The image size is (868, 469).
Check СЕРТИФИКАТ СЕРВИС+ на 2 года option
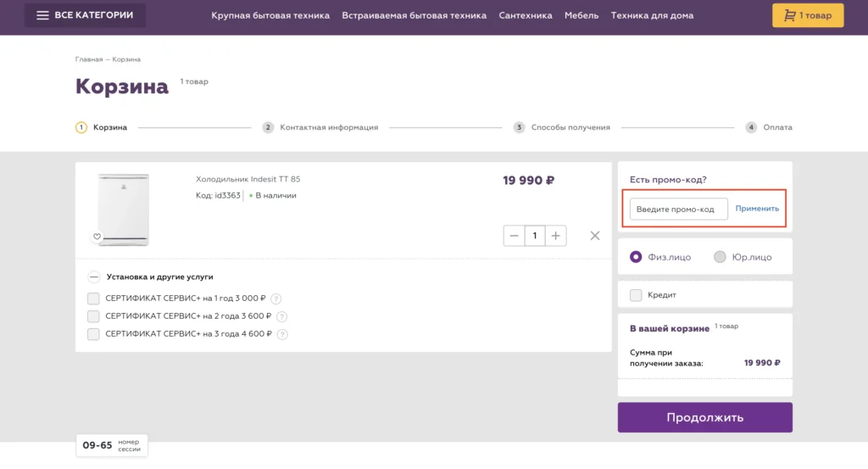click(x=93, y=316)
